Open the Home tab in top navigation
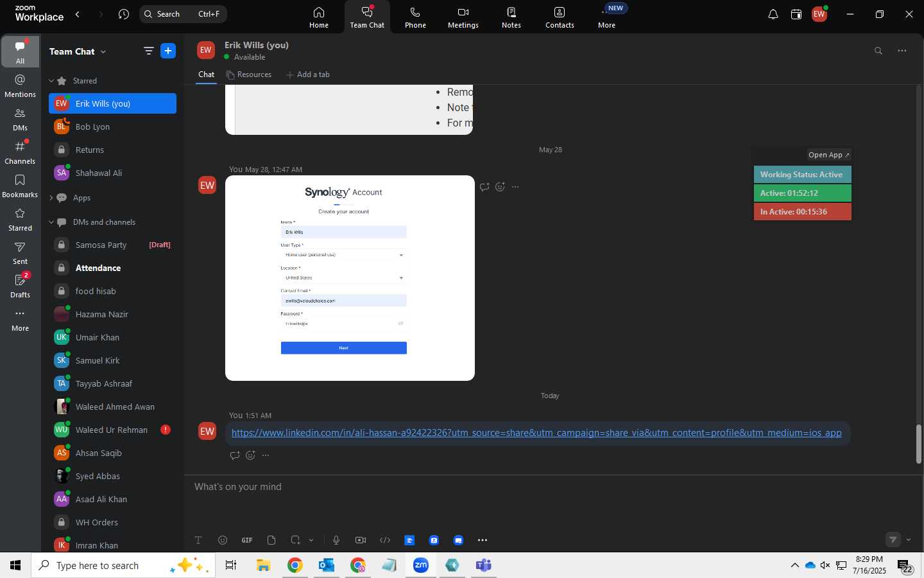This screenshot has width=924, height=578. click(x=319, y=17)
